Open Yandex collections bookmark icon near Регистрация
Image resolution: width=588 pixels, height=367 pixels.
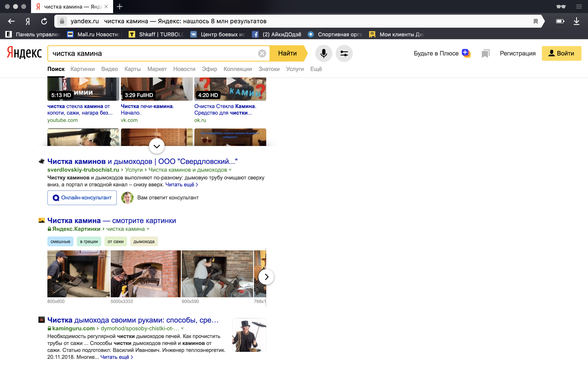pos(485,53)
